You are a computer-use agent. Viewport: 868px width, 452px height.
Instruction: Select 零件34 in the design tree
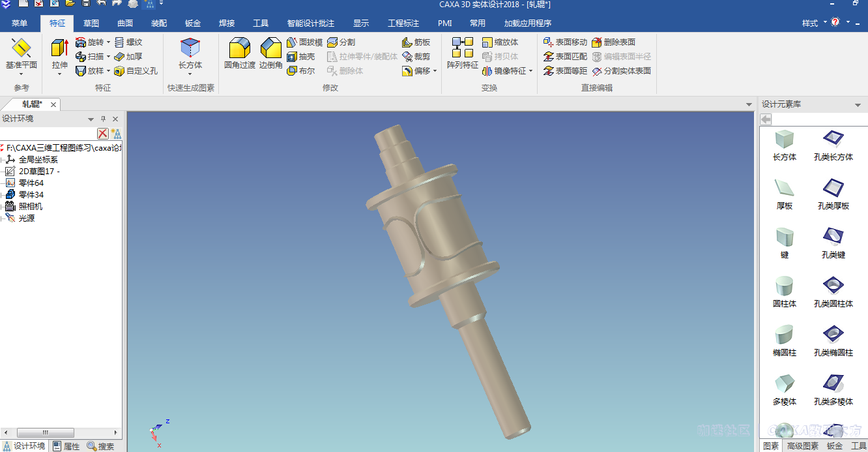(31, 195)
